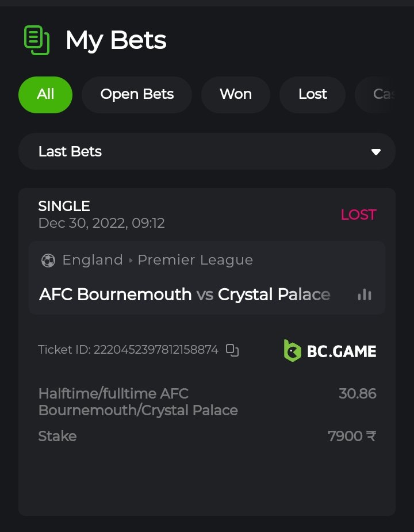
Task: Click the soccer ball sport icon
Action: 48,261
